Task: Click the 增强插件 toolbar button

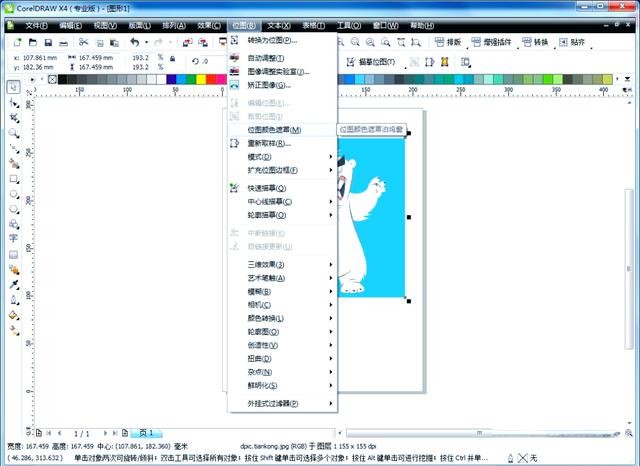Action: 491,42
